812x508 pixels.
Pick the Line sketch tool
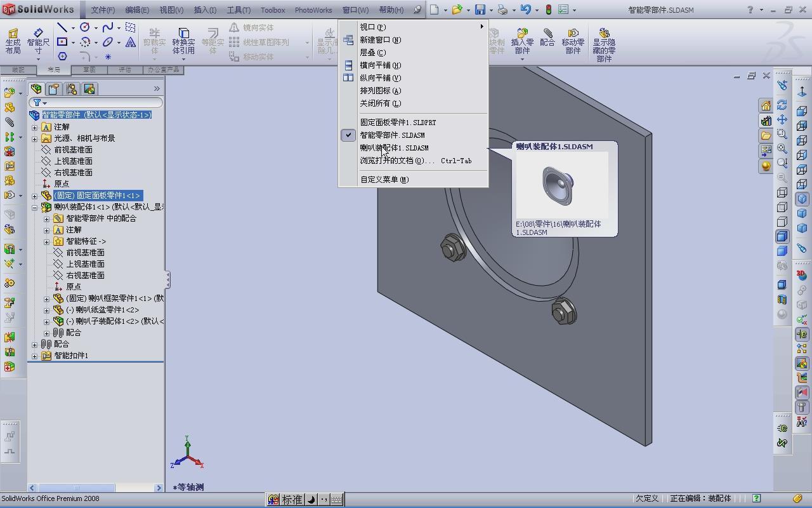62,27
